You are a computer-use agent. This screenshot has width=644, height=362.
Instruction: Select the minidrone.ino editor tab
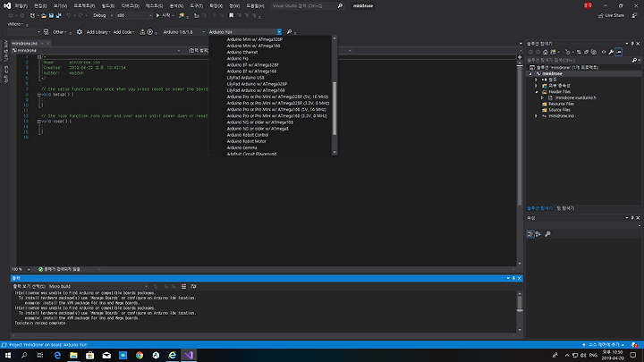[25, 44]
